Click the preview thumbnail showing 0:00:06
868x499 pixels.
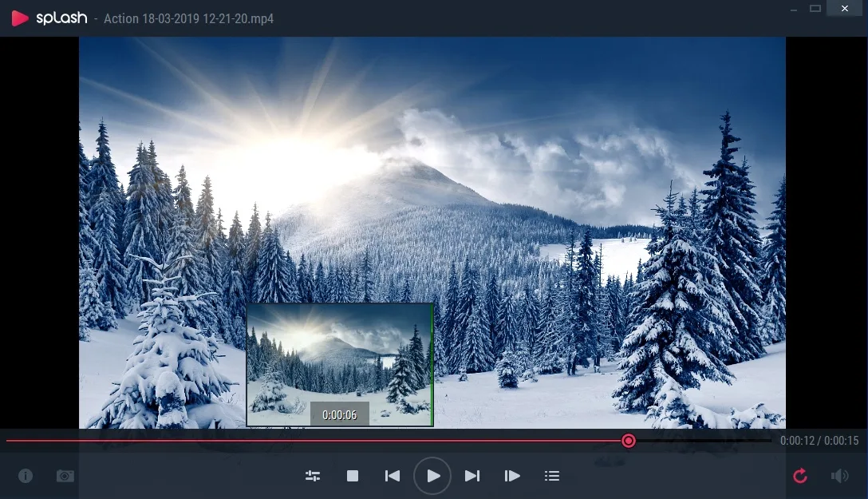pyautogui.click(x=339, y=364)
